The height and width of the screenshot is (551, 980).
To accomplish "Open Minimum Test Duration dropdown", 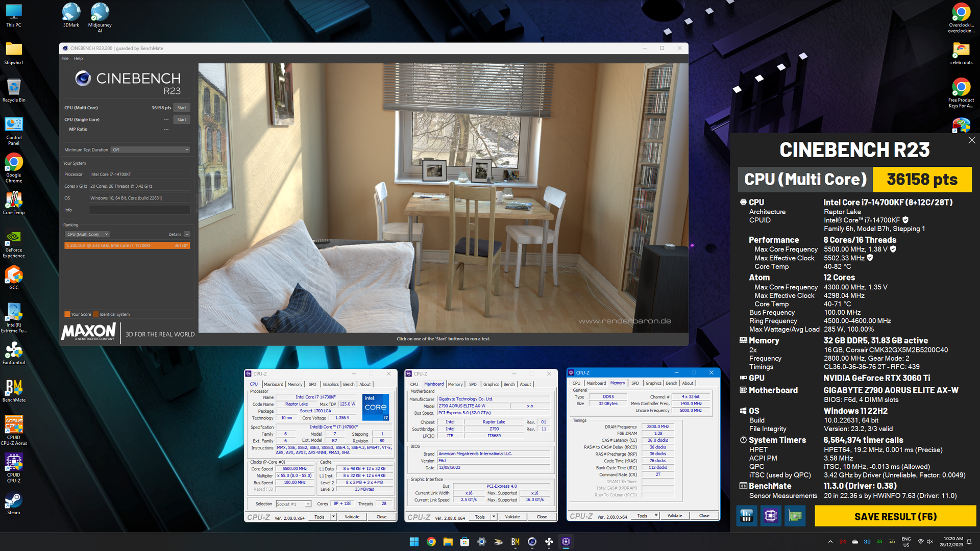I will (151, 150).
